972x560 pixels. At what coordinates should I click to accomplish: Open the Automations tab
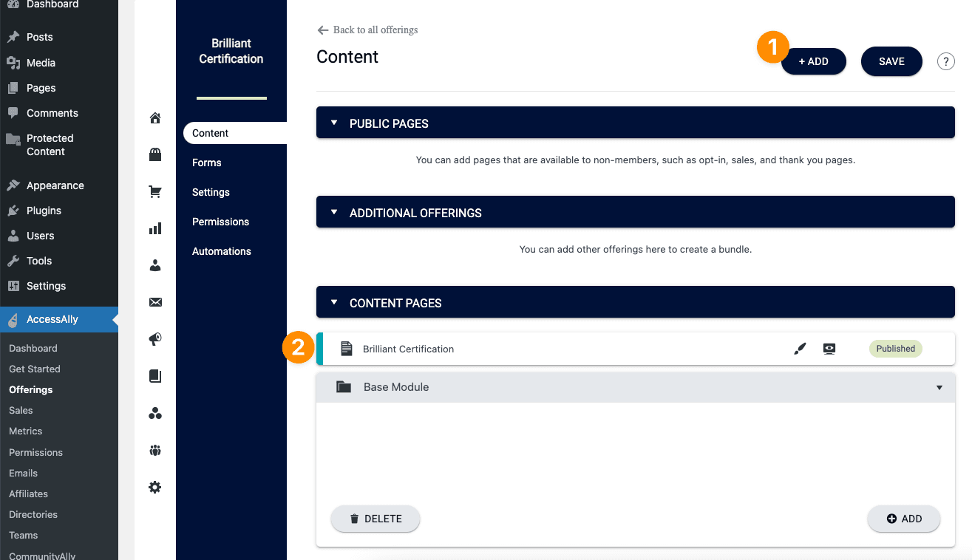tap(221, 251)
